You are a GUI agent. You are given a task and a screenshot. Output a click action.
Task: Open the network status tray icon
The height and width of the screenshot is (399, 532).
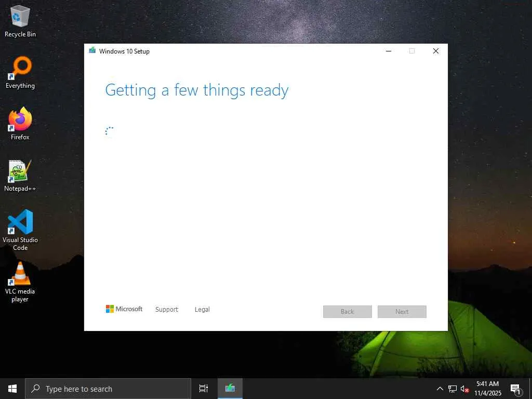click(x=453, y=389)
